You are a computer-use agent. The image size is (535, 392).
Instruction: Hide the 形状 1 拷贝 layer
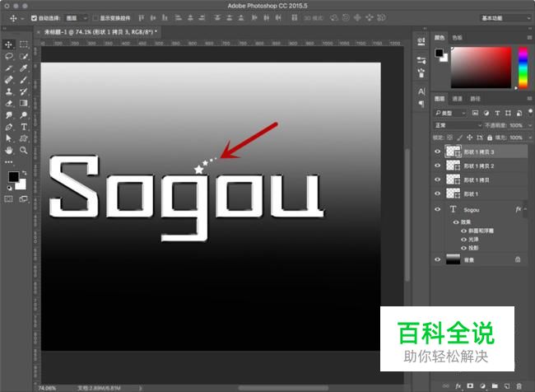pos(437,180)
